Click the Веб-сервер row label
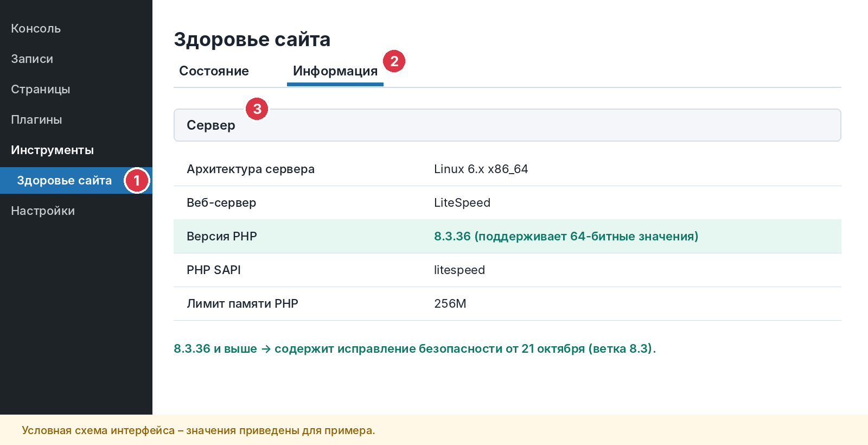The width and height of the screenshot is (868, 445). (x=221, y=202)
